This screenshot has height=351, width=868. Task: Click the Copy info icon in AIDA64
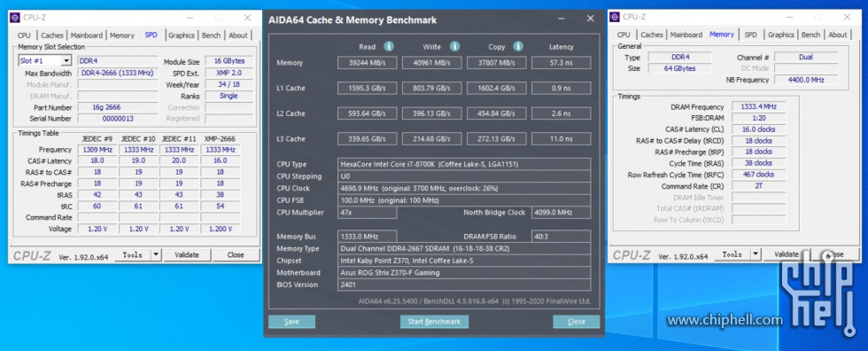tap(518, 46)
